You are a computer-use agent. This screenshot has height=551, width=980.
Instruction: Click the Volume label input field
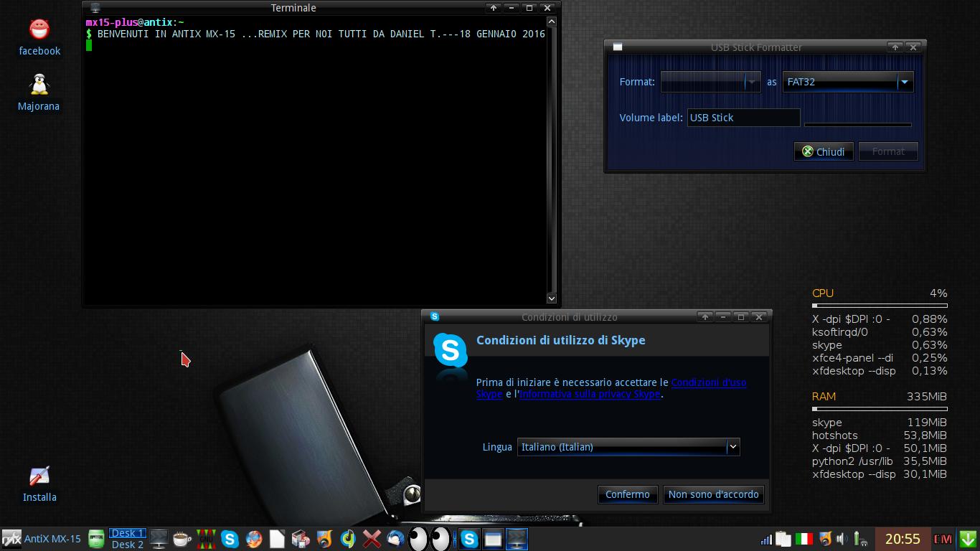click(743, 118)
